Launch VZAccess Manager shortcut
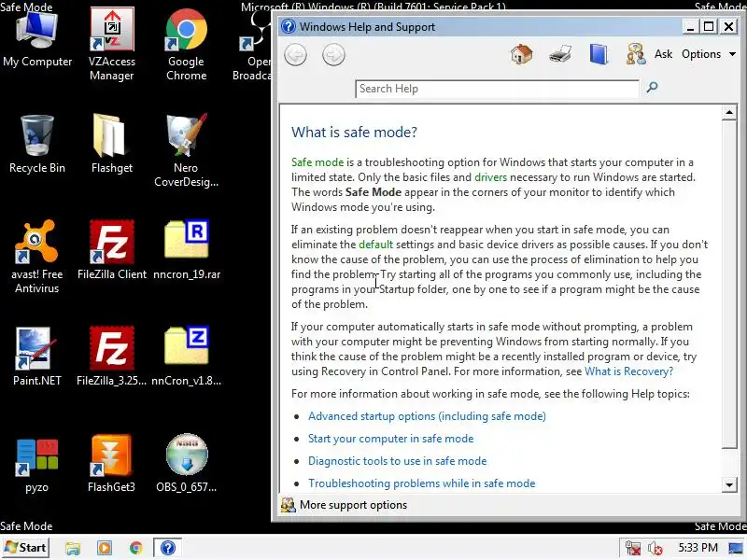747x560 pixels. (112, 43)
